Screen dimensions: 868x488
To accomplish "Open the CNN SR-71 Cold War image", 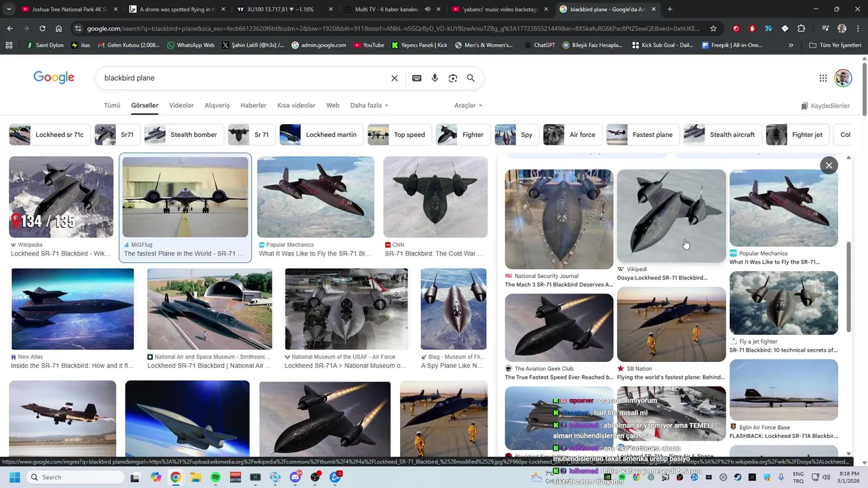I will tap(435, 197).
